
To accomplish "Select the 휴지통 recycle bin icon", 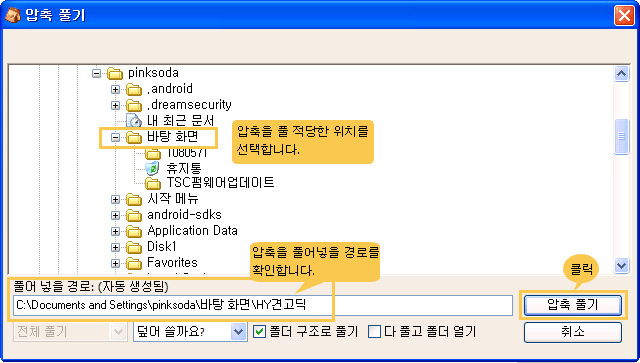I will [x=153, y=168].
